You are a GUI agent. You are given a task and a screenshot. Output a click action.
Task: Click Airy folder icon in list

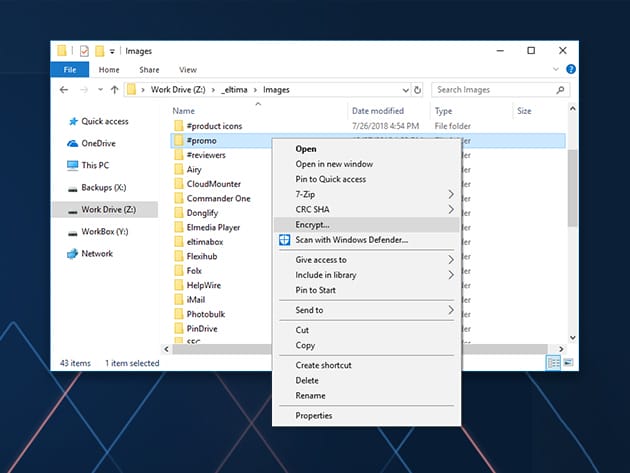click(179, 170)
